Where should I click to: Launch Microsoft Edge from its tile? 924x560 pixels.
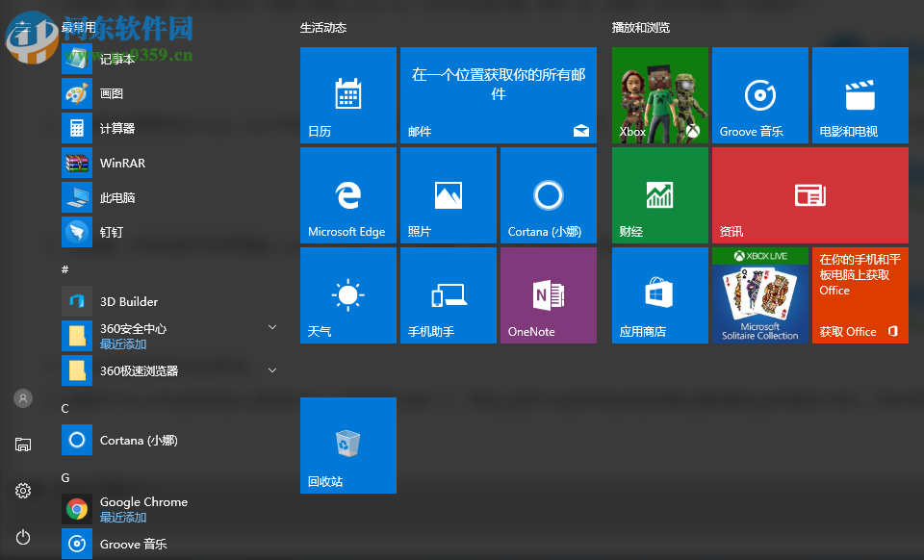[x=348, y=194]
